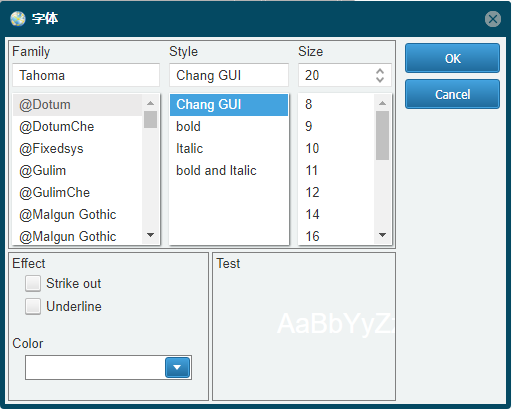Open the Color dropdown arrow

[x=177, y=367]
